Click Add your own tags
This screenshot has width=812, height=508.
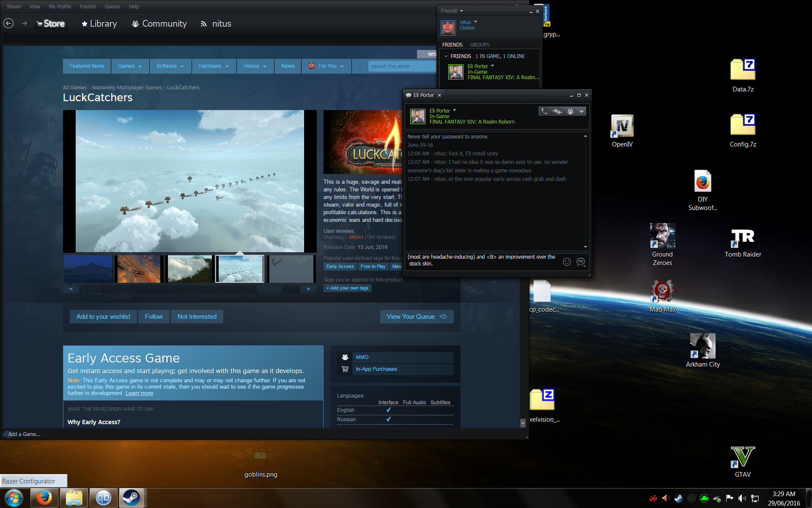tap(347, 288)
